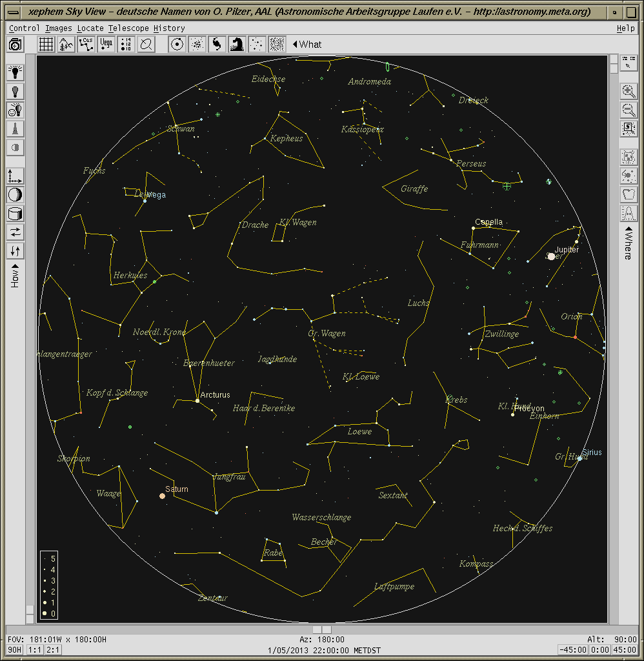The image size is (644, 661).
Task: Toggle the horizon landscape icon
Action: coord(66,45)
